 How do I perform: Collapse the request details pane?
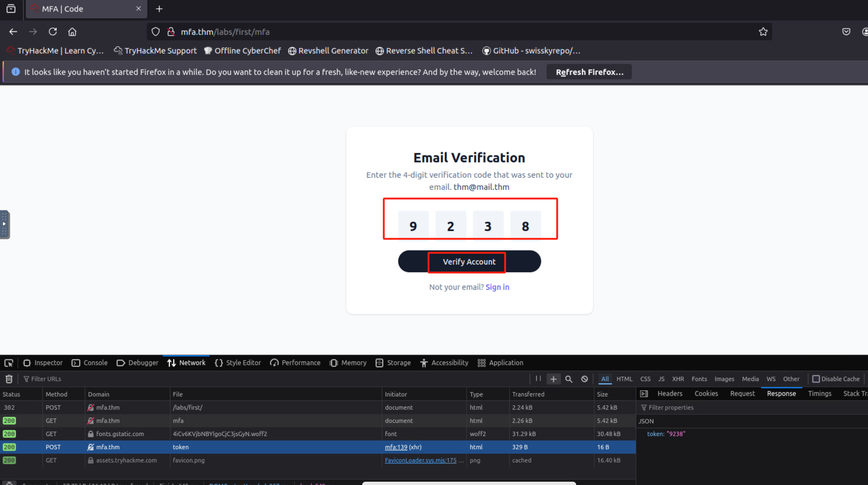coord(644,394)
